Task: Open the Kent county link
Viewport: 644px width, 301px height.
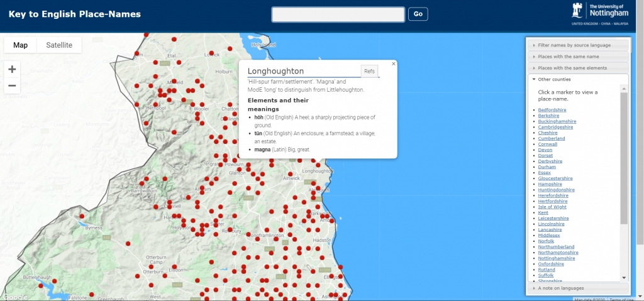Action: click(543, 213)
